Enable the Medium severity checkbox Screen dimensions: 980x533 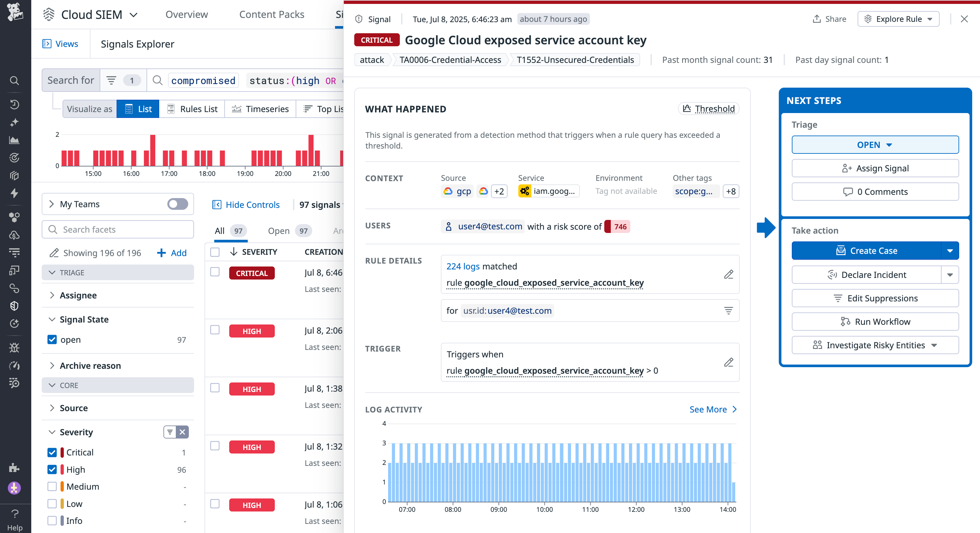(52, 486)
